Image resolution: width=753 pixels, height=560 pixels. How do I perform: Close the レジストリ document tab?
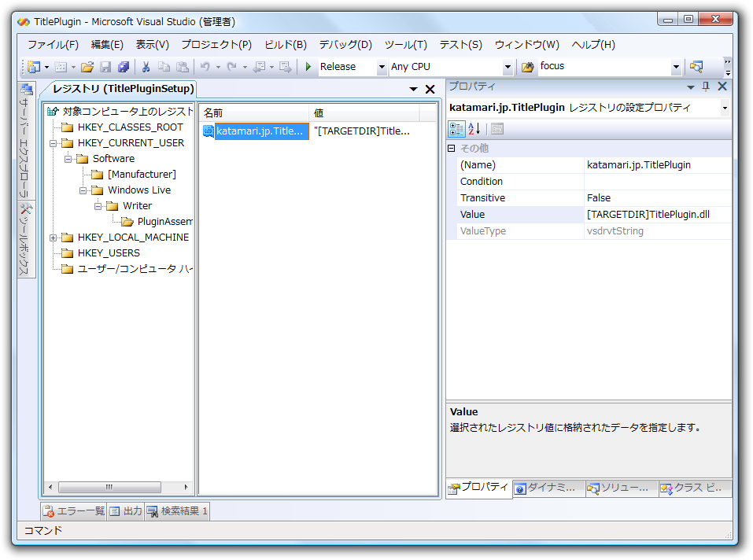pos(430,89)
